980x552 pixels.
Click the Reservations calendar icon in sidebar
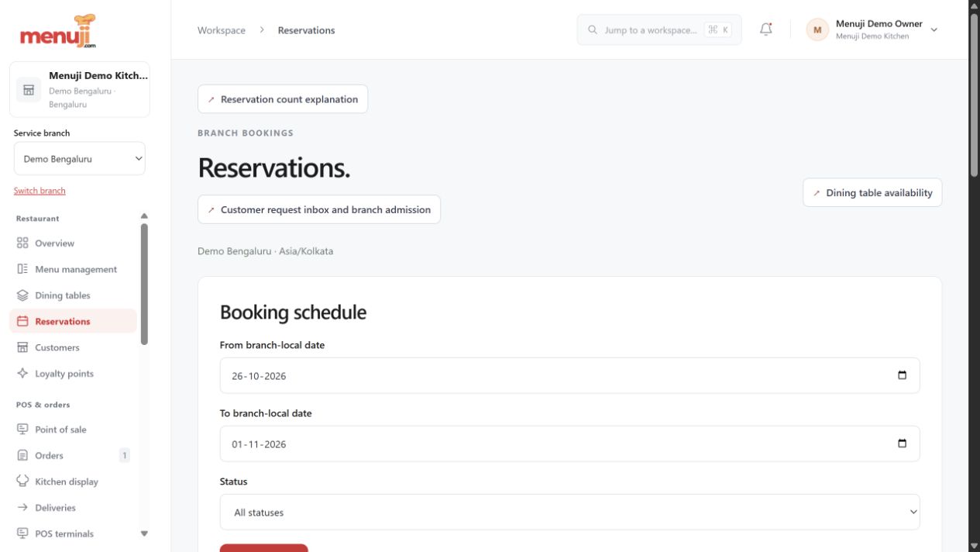[x=22, y=321]
